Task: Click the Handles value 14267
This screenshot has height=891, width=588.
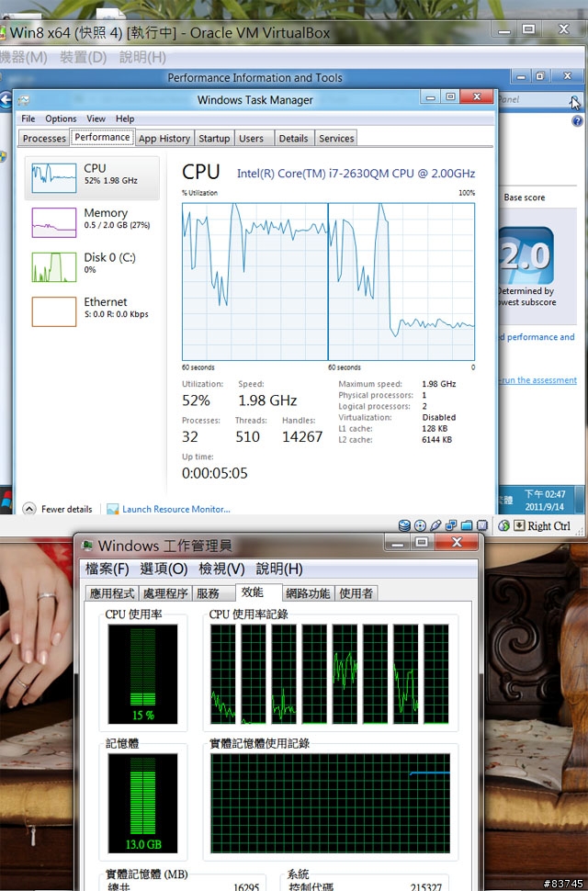Action: coord(302,436)
